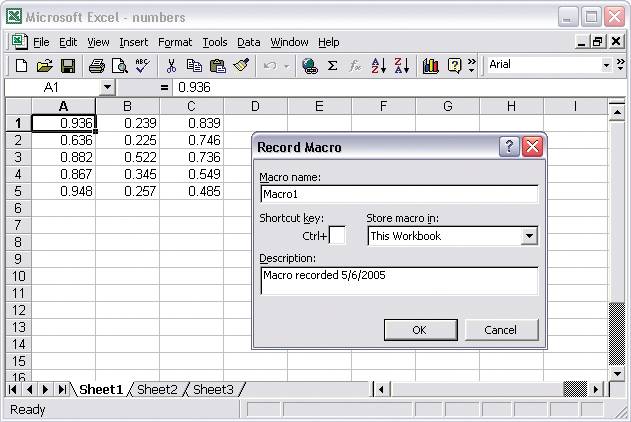Click the Help question mark in dialog title
This screenshot has width=631, height=422.
509,147
